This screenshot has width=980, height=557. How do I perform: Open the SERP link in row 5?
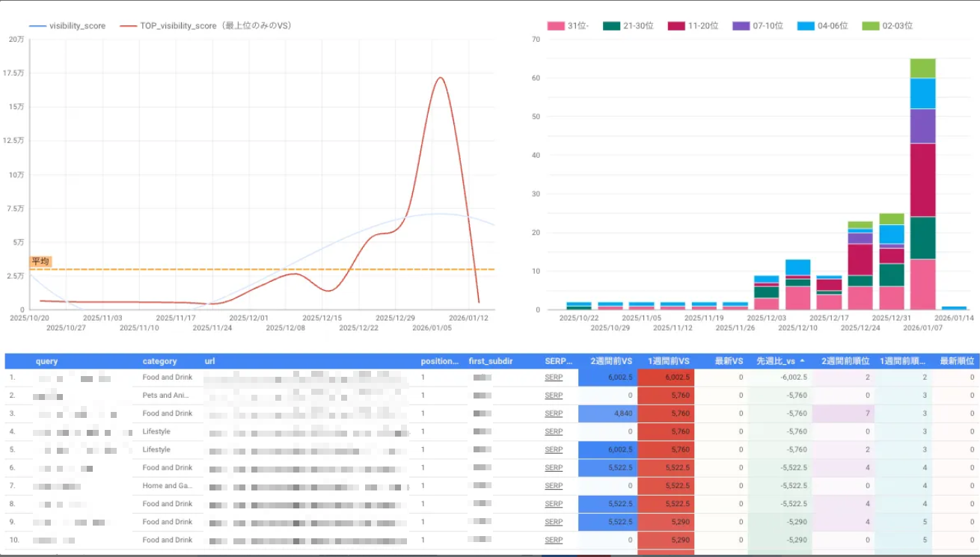(554, 450)
